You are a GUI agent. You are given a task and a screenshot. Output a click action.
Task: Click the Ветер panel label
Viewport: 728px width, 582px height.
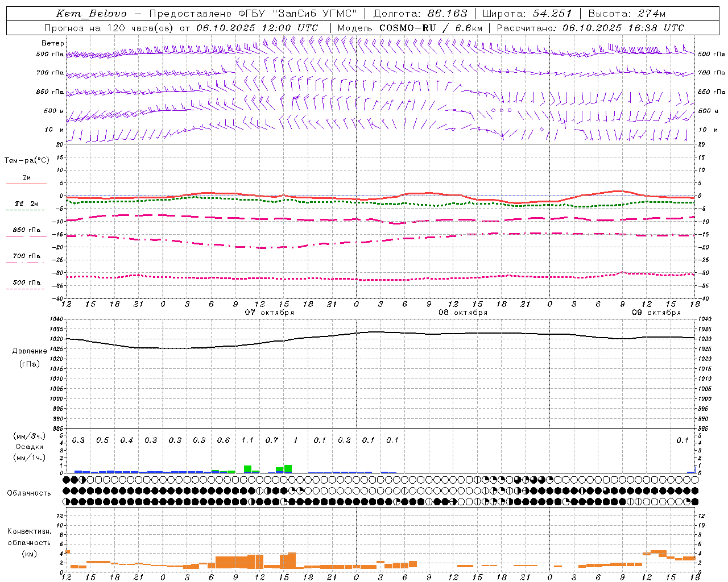[x=53, y=43]
